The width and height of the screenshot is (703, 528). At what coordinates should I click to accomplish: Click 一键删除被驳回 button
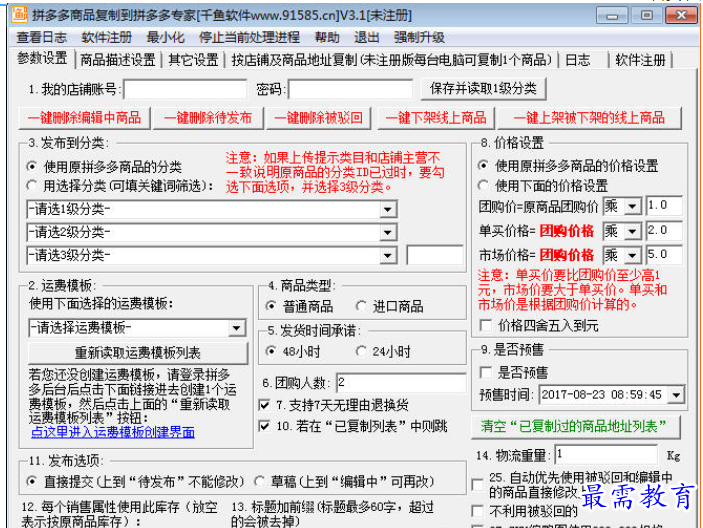(318, 118)
